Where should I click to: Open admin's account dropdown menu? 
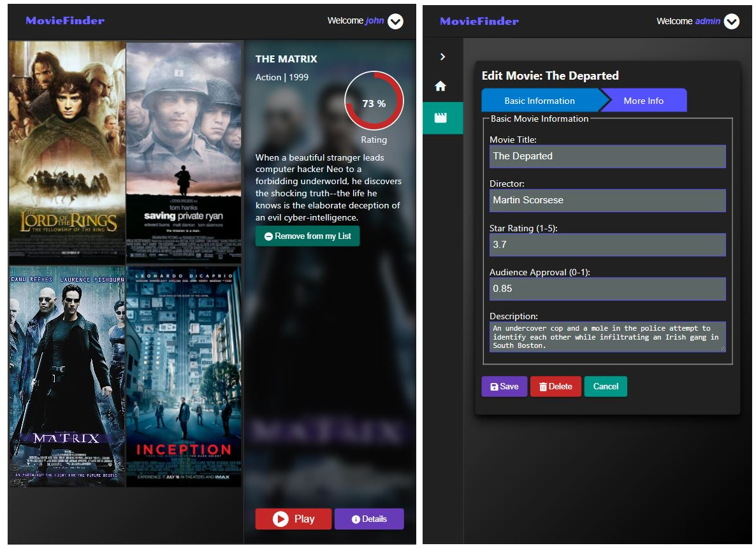(731, 21)
